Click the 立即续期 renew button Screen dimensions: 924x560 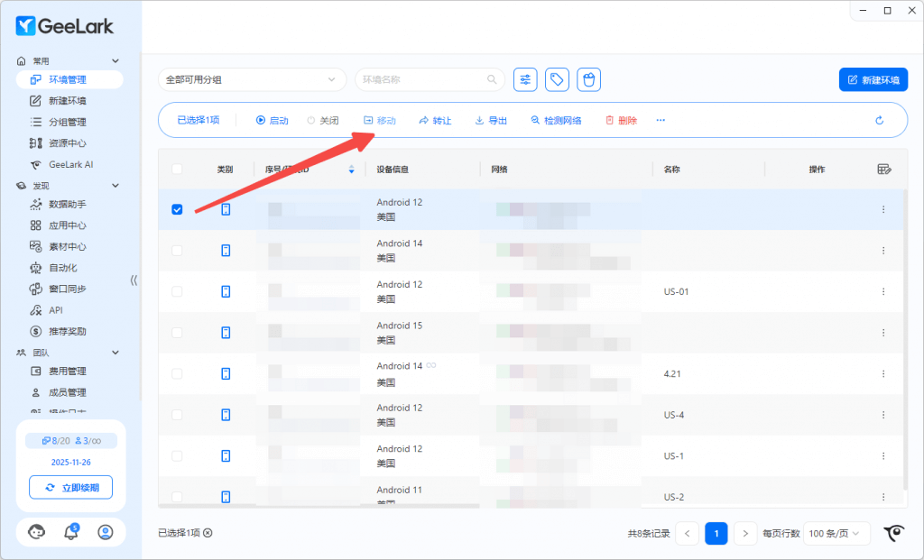click(70, 488)
